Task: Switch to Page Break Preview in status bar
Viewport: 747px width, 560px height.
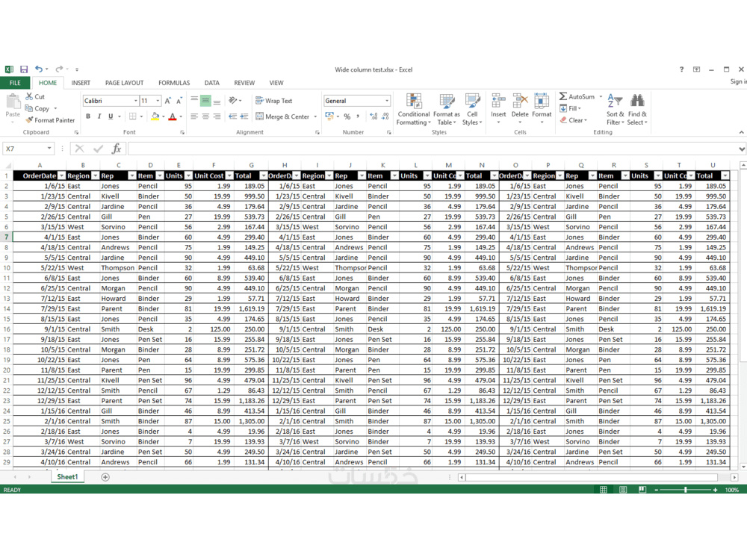Action: coord(642,490)
